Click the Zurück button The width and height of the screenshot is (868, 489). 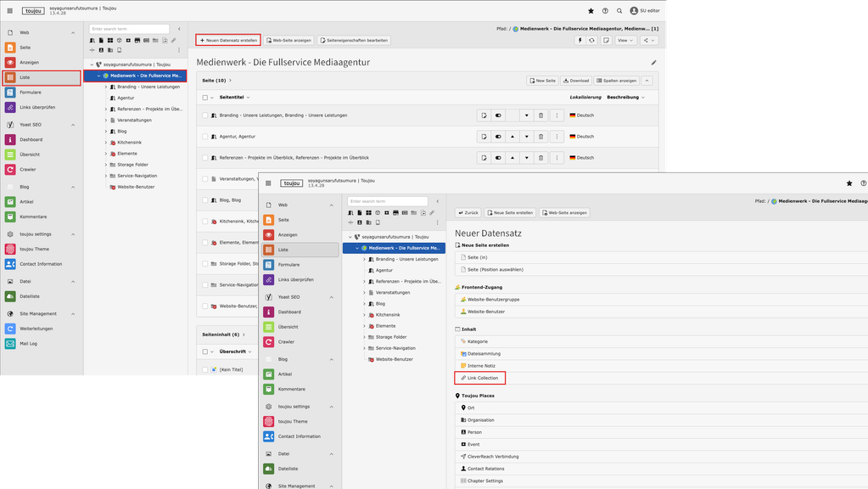pos(469,213)
